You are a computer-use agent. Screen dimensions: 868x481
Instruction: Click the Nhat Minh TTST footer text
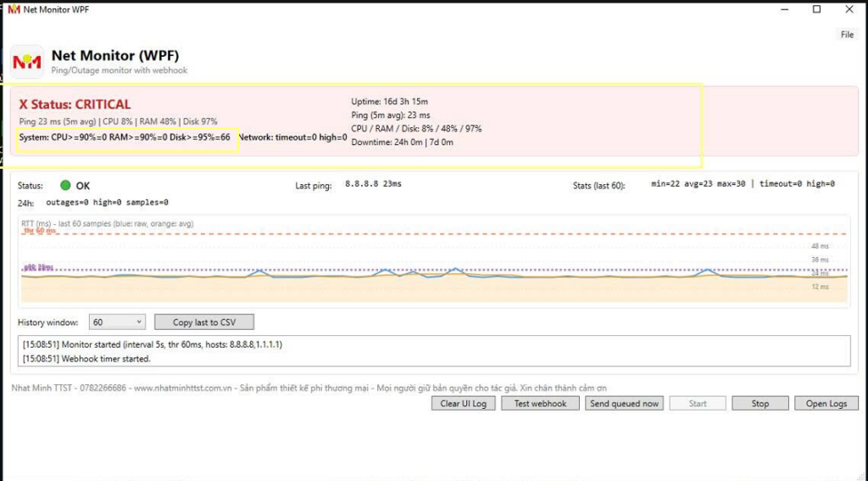(x=309, y=388)
